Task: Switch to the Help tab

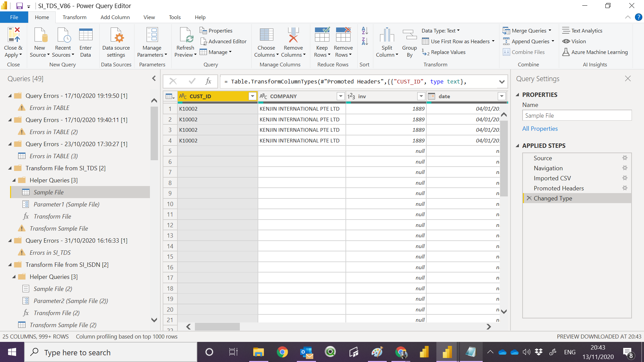Action: (200, 17)
